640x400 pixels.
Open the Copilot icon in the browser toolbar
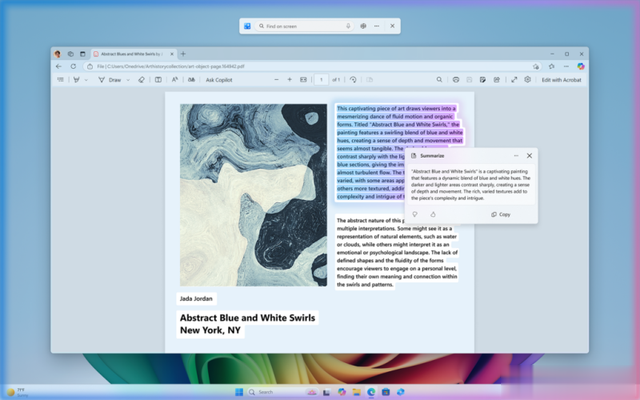click(x=581, y=66)
